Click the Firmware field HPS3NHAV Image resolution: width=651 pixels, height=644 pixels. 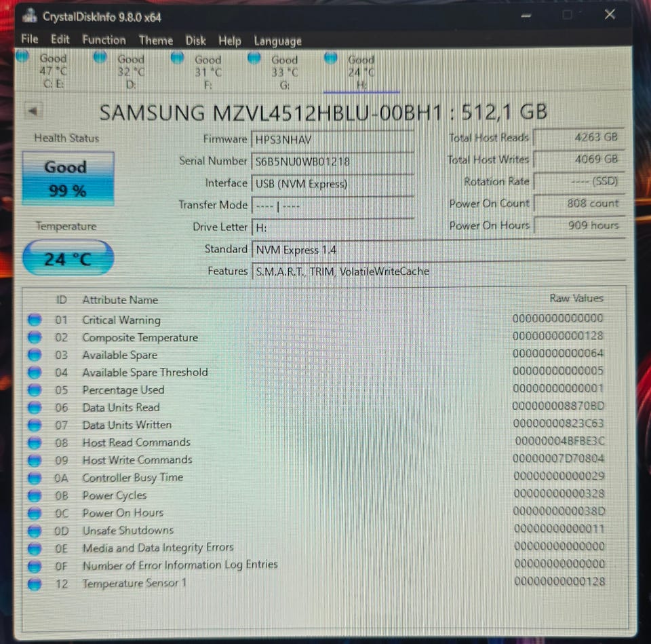(332, 140)
